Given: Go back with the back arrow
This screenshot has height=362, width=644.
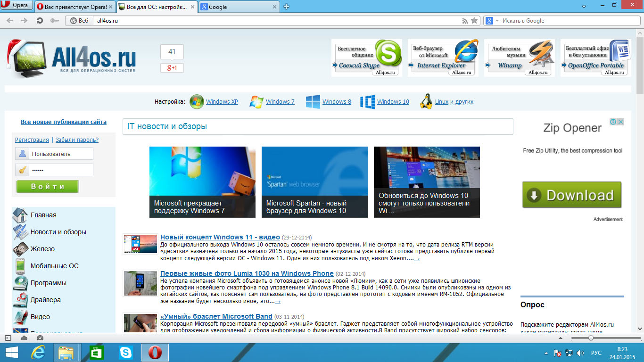Looking at the screenshot, I should tap(9, 21).
